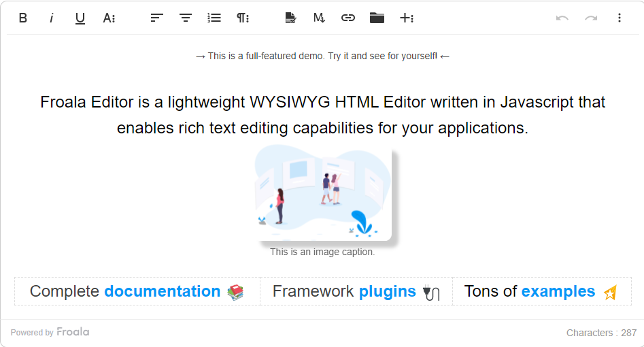Viewport: 644px width, 347px height.
Task: Toggle italic text style
Action: pyautogui.click(x=52, y=18)
